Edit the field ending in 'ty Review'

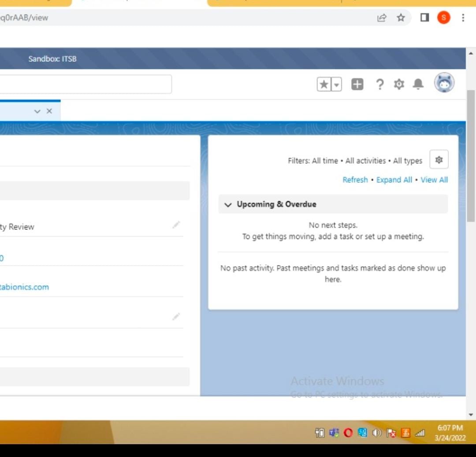click(x=176, y=225)
